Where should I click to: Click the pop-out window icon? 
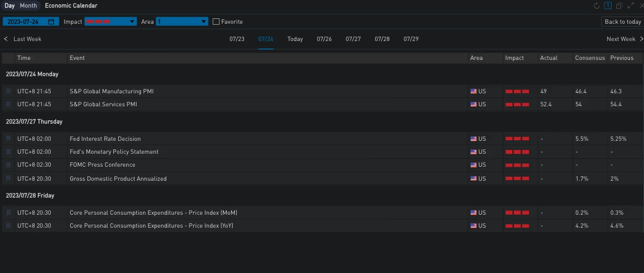(x=619, y=6)
